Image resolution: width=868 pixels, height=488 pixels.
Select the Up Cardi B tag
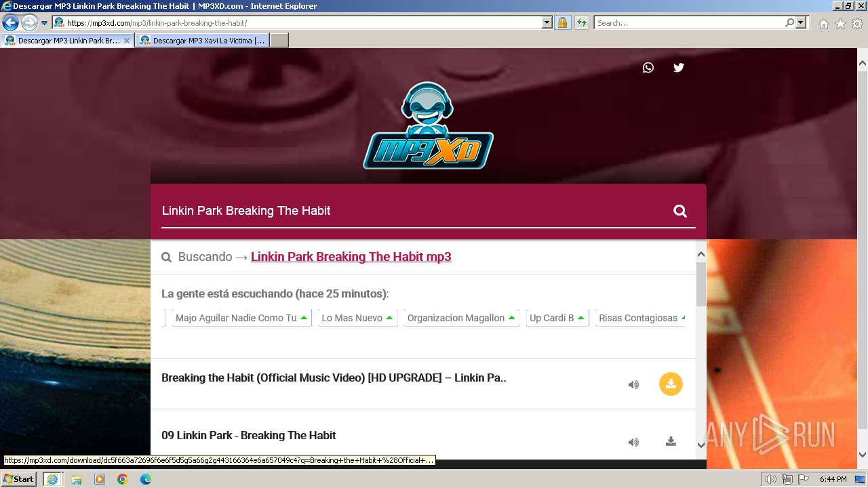(557, 318)
